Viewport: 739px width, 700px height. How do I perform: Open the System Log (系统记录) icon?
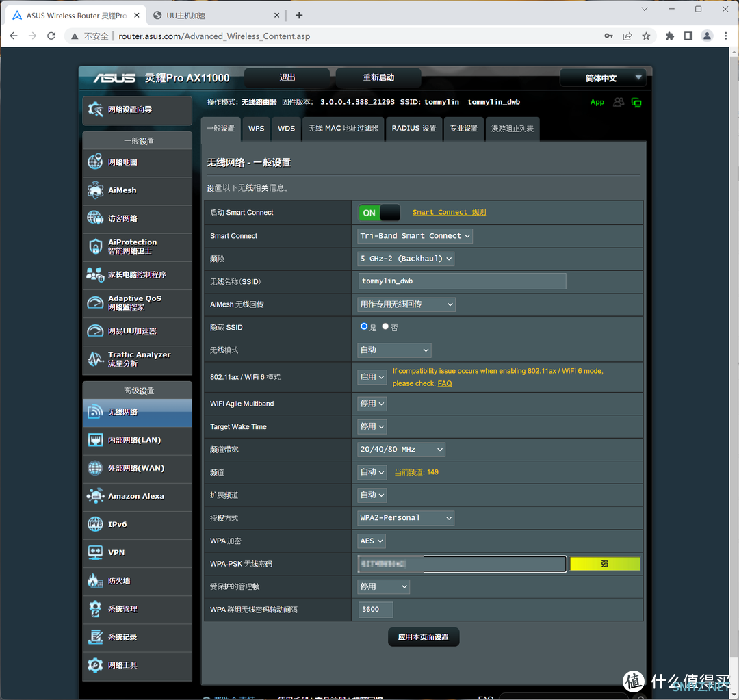(95, 637)
